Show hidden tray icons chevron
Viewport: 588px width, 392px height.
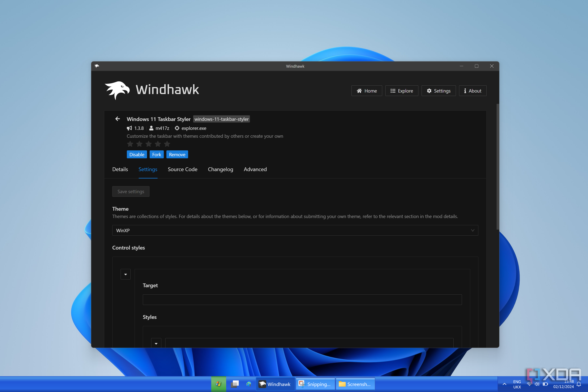coord(505,384)
